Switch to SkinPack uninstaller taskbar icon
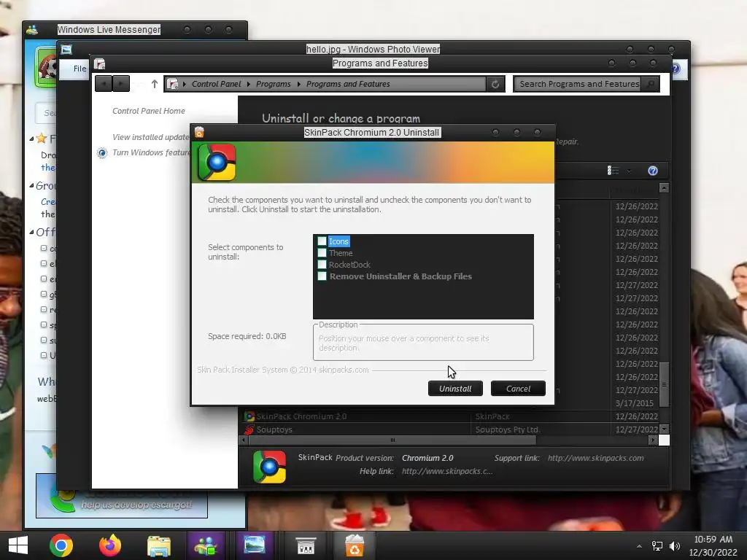This screenshot has height=560, width=747. pyautogui.click(x=355, y=545)
